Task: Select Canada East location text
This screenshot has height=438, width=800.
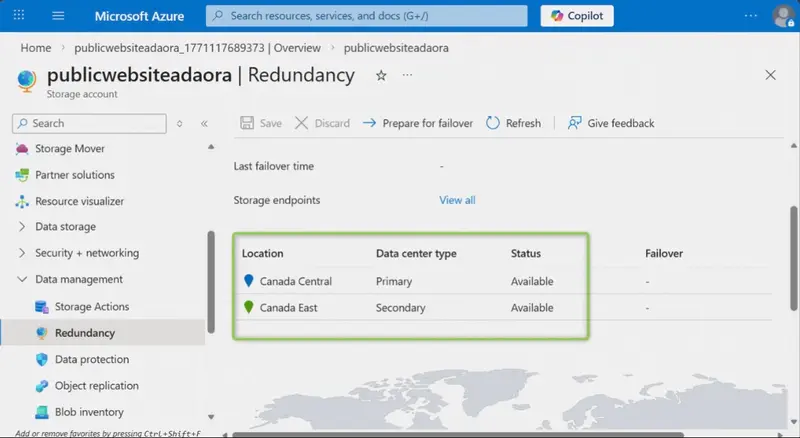Action: click(288, 308)
